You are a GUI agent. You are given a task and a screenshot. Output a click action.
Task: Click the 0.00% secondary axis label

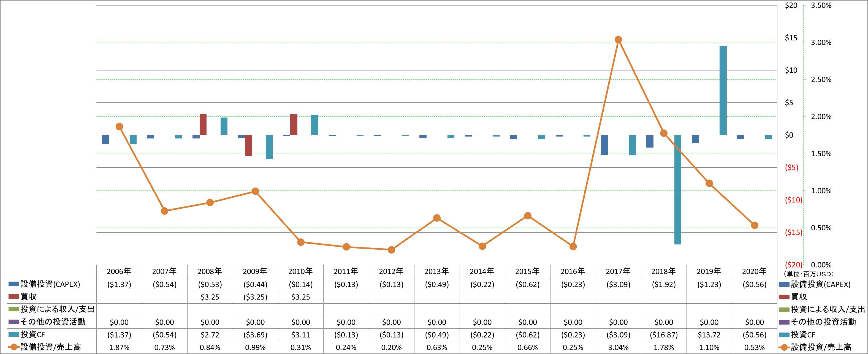pyautogui.click(x=821, y=265)
